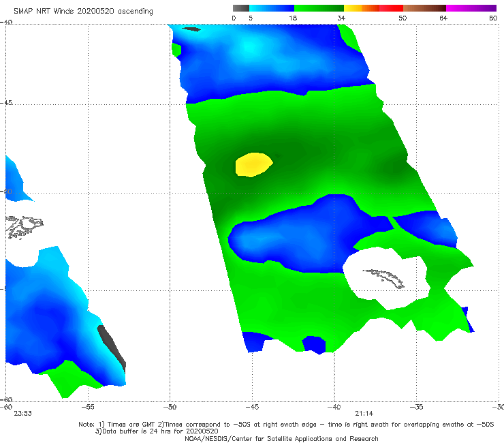Click the '-35' longitude label on the bottom axis
504x443 pixels.
tap(417, 407)
